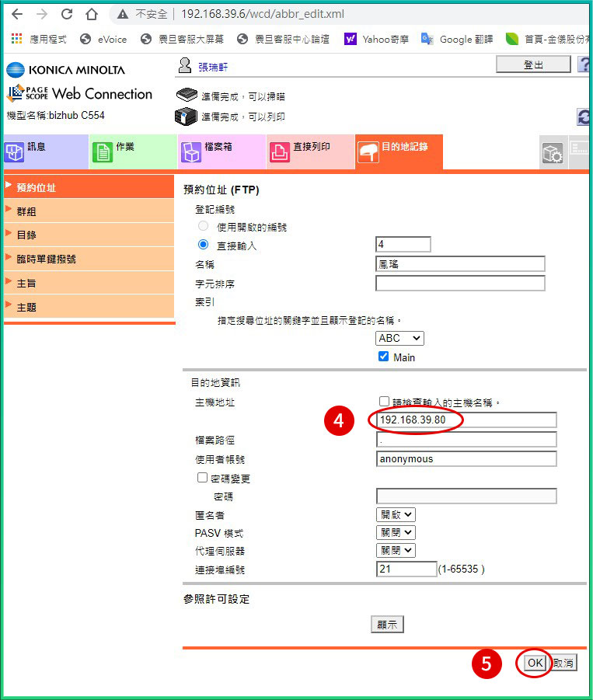Click the port number field 21
Image resolution: width=593 pixels, height=700 pixels.
[406, 569]
